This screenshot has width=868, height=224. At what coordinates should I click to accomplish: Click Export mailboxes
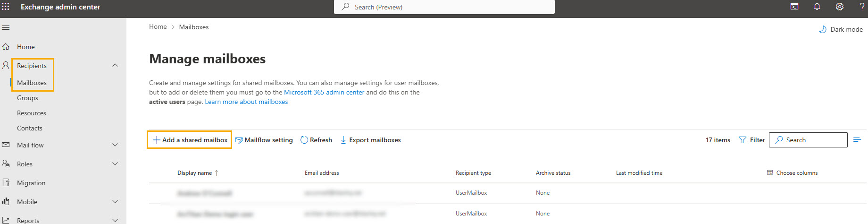[371, 140]
